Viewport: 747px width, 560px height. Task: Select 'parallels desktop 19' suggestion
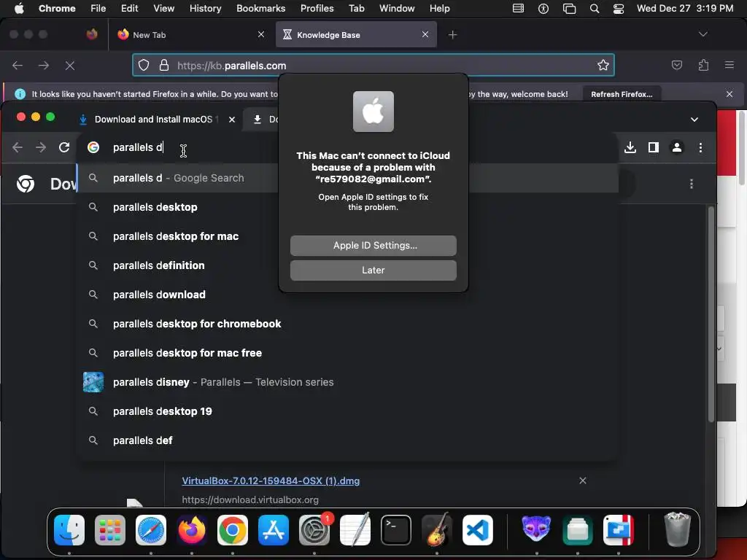point(348,411)
